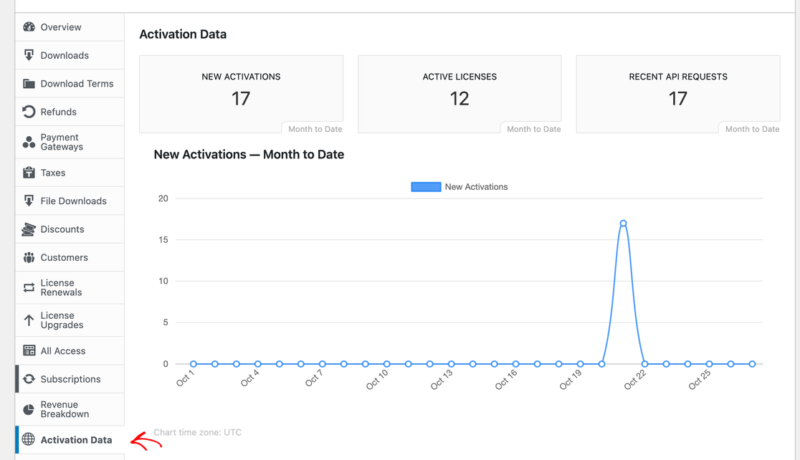The image size is (800, 460).
Task: Click the Chart time zone: UTC note
Action: coord(197,432)
